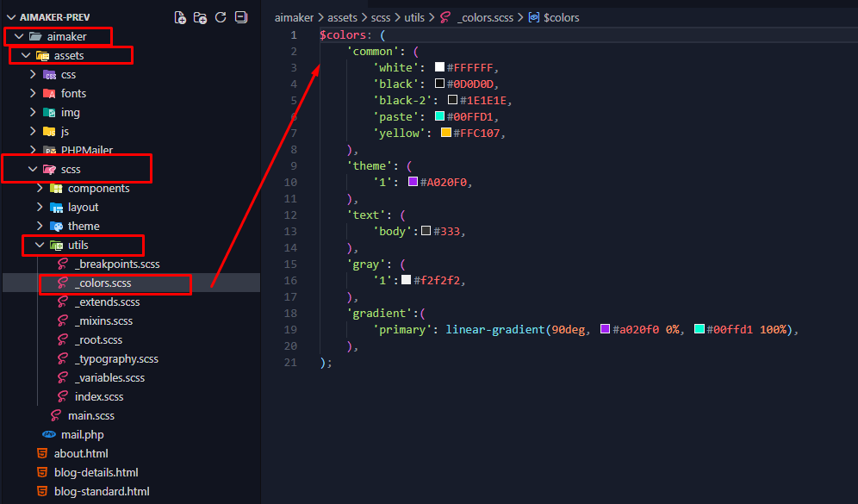
Task: Expand the fonts folder
Action: coord(73,94)
